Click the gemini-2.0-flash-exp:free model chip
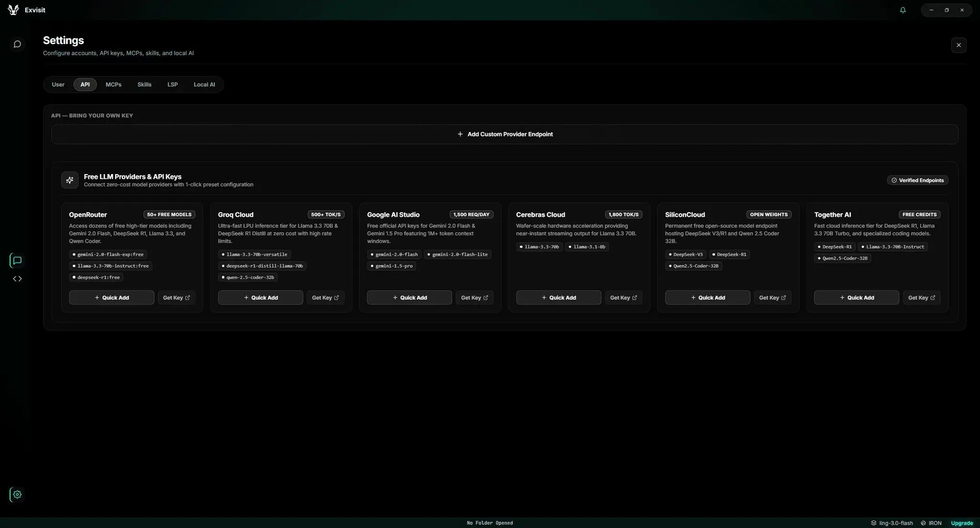980x528 pixels. 108,254
